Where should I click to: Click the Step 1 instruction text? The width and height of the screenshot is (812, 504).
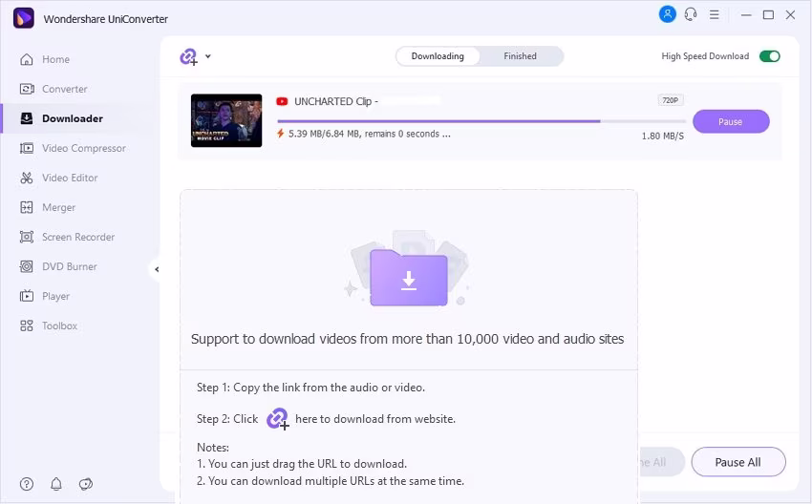310,388
